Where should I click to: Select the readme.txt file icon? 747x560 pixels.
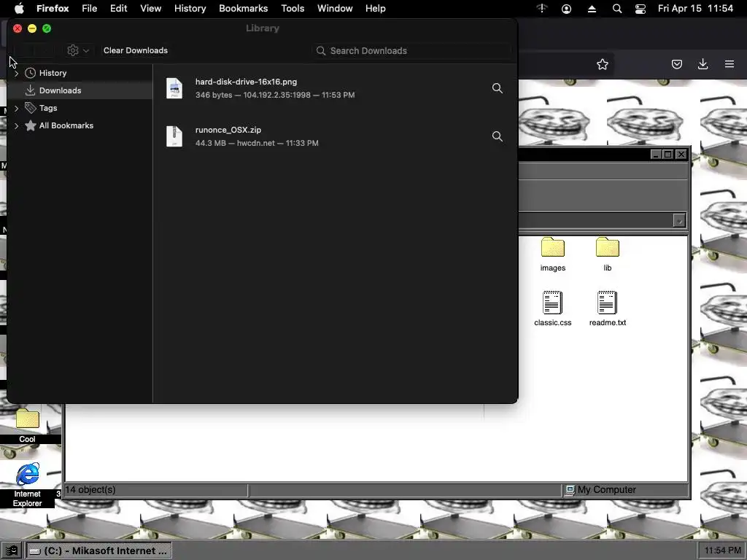pos(607,303)
